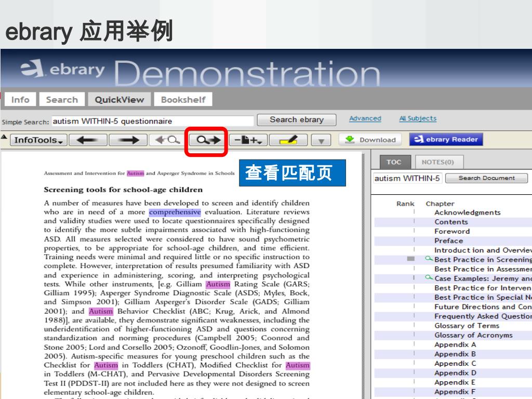The image size is (532, 399).
Task: Open the Preface chapter
Action: click(x=448, y=241)
